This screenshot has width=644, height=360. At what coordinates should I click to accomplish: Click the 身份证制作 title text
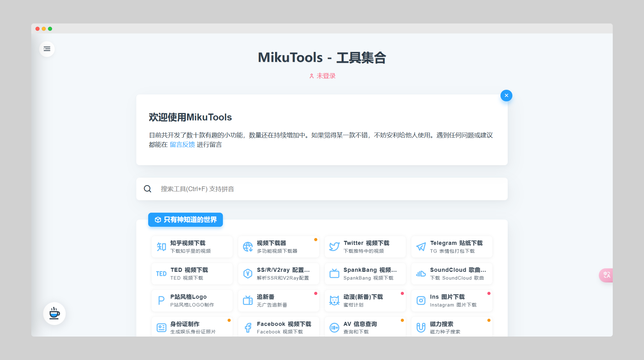coord(185,324)
